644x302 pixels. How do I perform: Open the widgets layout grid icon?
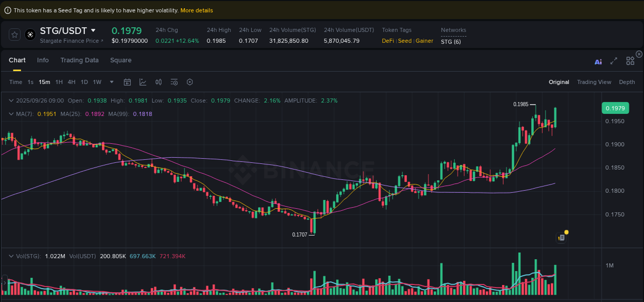tap(630, 61)
